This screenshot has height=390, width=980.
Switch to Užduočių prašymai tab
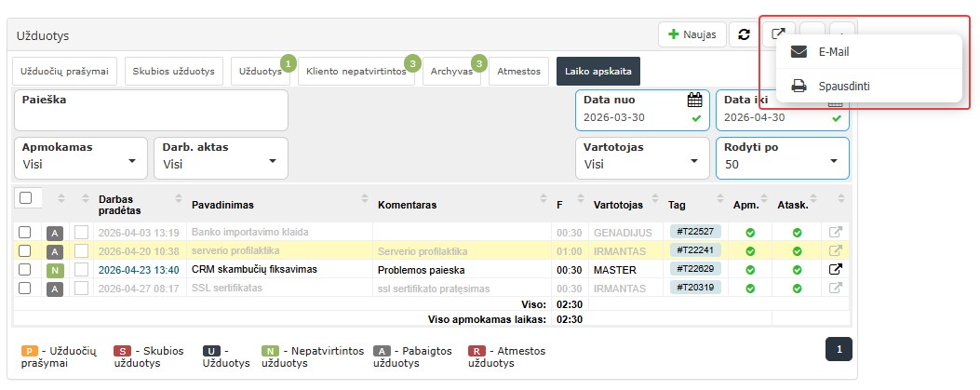point(65,72)
